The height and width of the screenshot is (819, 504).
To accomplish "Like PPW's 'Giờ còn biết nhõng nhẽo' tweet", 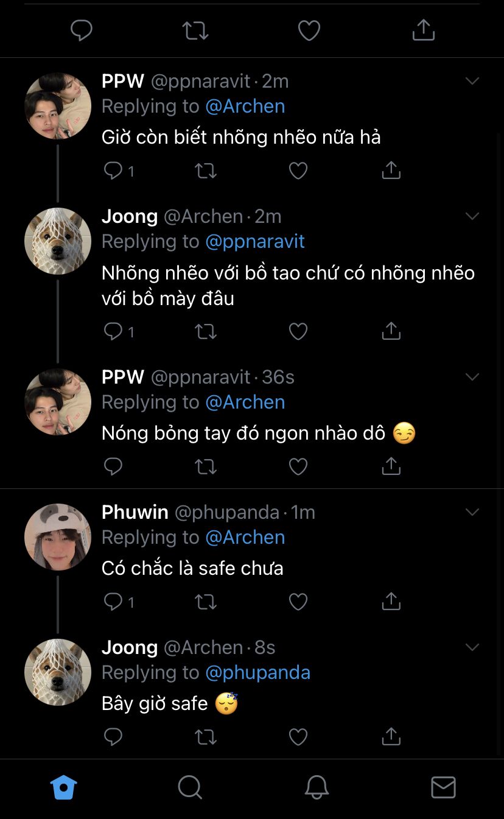I will point(298,170).
